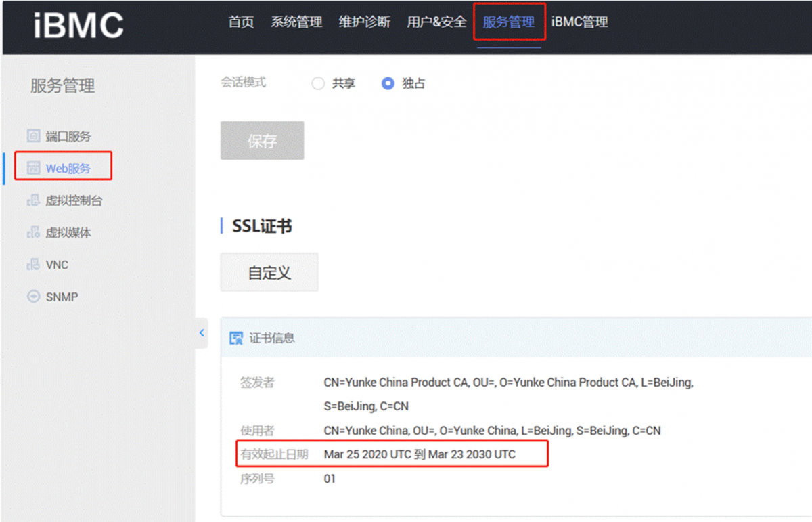Click the VNC sidebar icon
The width and height of the screenshot is (812, 522).
click(33, 265)
